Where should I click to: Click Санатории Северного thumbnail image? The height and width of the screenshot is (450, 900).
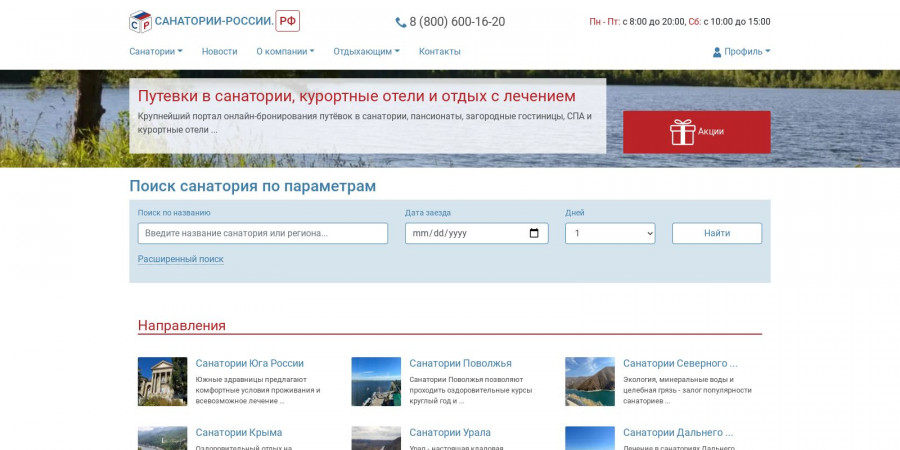point(590,381)
